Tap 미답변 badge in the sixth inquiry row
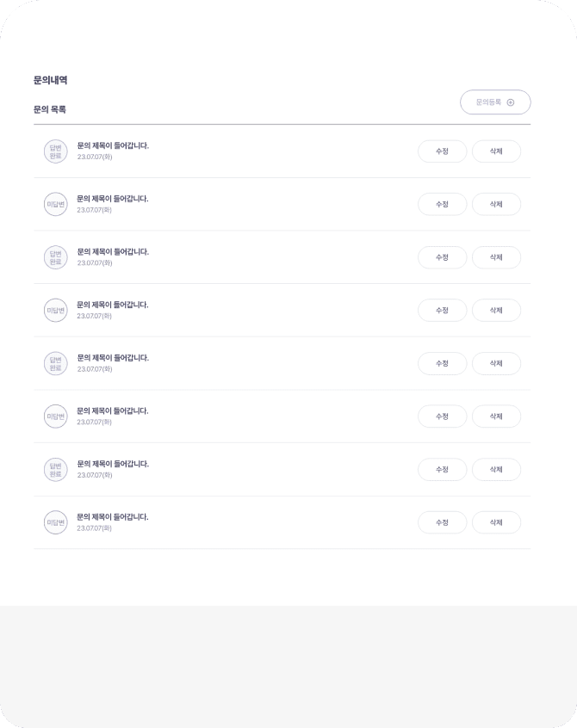577x728 pixels. point(55,416)
